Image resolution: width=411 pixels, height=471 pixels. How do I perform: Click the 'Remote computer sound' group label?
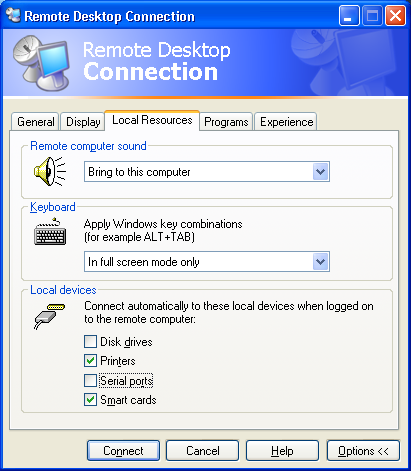click(88, 146)
